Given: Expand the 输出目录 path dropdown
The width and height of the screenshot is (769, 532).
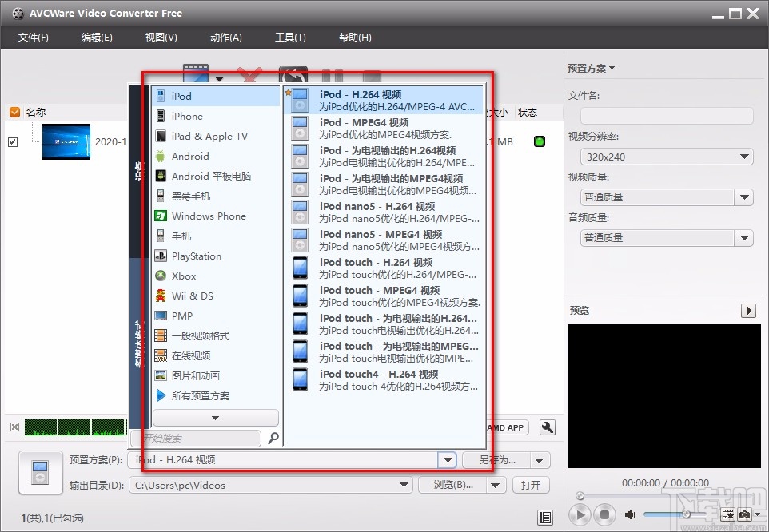Looking at the screenshot, I should click(x=404, y=485).
